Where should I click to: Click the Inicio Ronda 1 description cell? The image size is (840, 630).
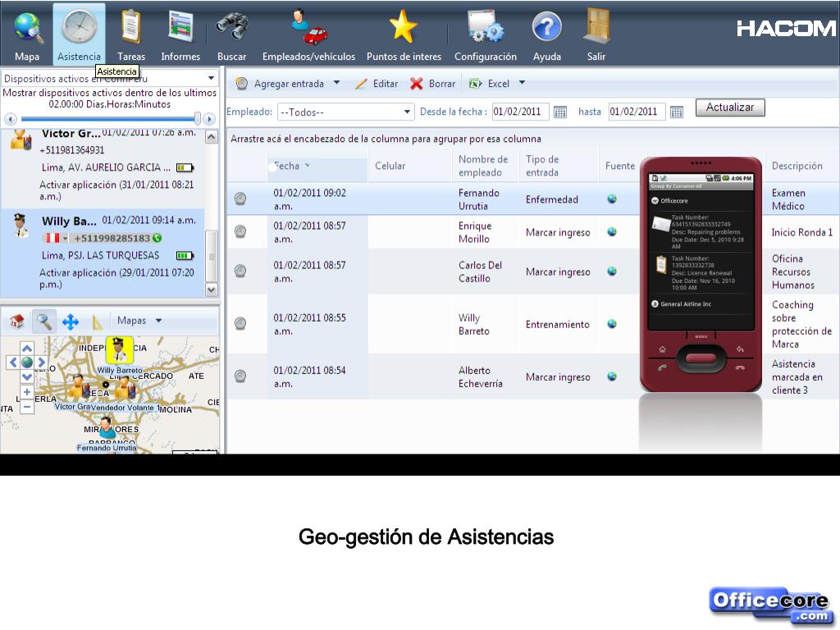point(801,232)
